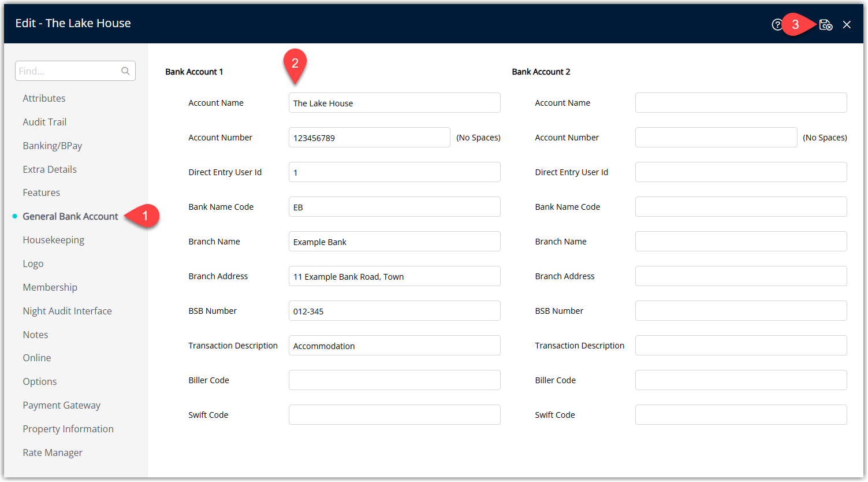Click Bank Account 1 Swift Code field
The width and height of the screenshot is (868, 482).
point(394,415)
